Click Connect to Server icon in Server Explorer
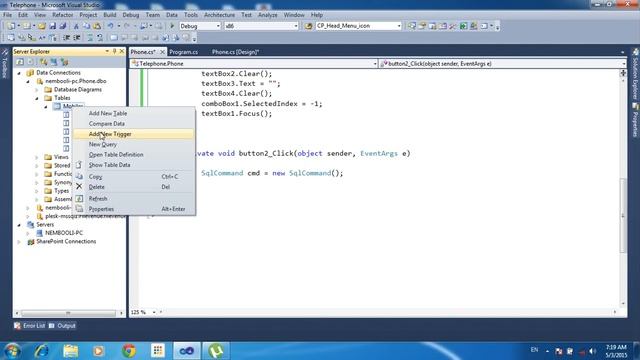The image size is (640, 360). 54,62
